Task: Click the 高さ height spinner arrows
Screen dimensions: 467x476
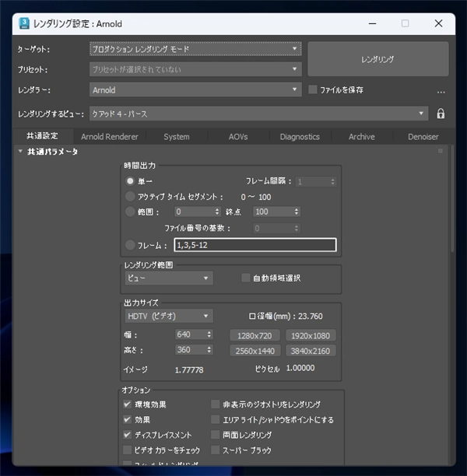Action: 209,350
